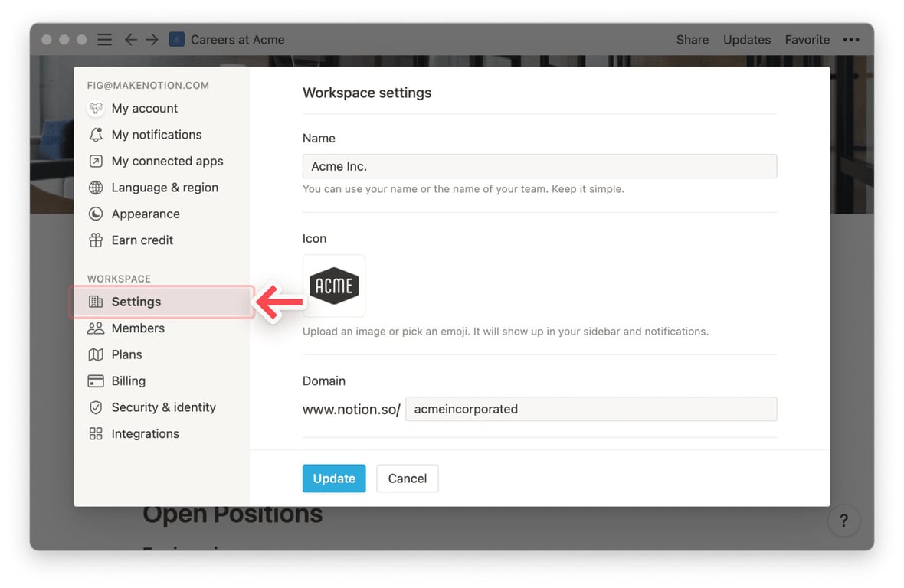Screen dimensions: 904x588
Task: Click the bell icon beside My notifications
Action: click(x=96, y=135)
